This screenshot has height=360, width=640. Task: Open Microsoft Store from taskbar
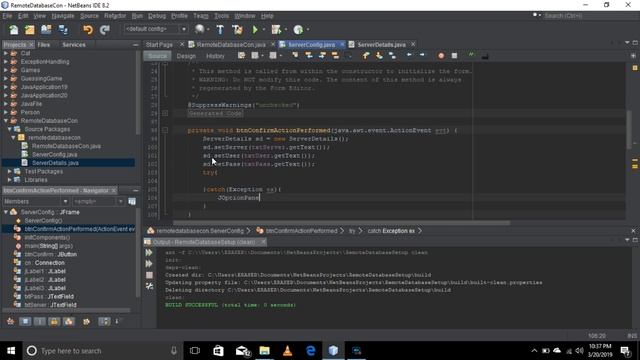point(218,351)
